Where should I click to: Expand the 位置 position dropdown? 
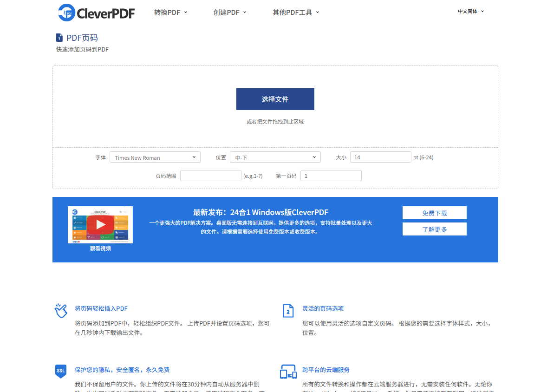pos(275,157)
